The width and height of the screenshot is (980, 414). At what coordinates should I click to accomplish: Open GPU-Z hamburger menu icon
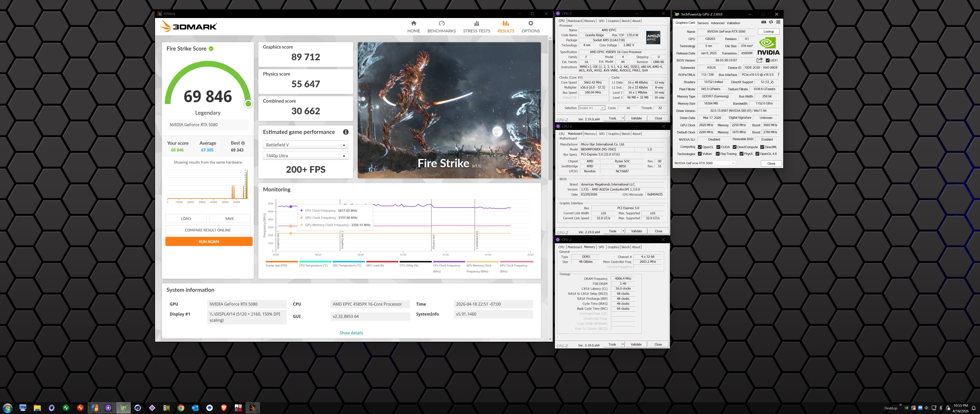tap(778, 22)
